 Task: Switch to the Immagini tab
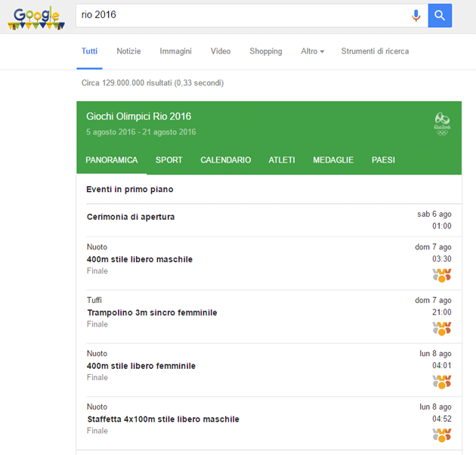pos(175,51)
